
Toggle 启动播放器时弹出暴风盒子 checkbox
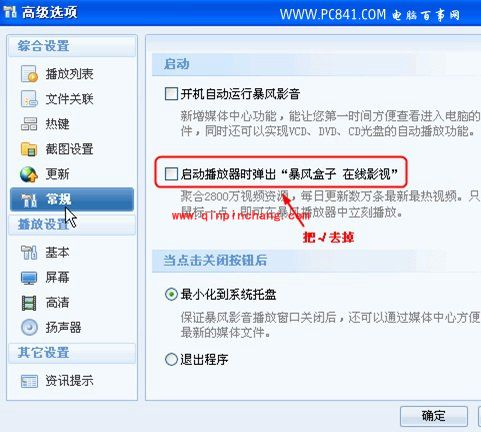tap(171, 174)
